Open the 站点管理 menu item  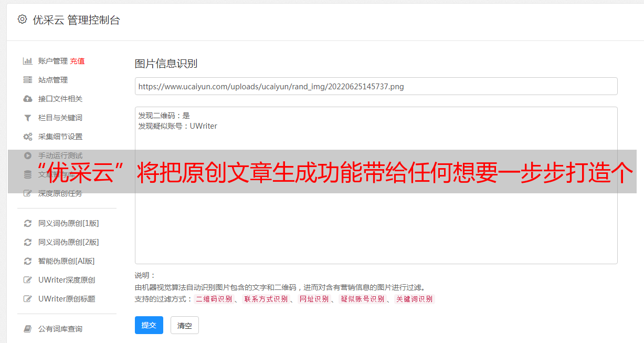(x=53, y=80)
